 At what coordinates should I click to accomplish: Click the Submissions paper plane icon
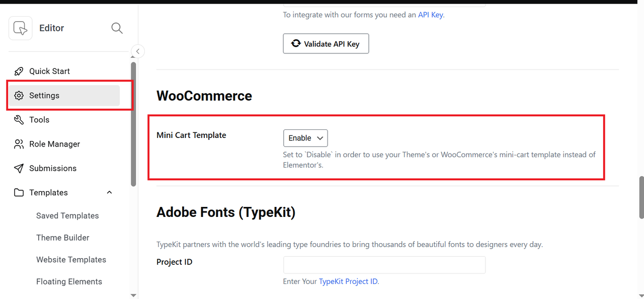19,168
